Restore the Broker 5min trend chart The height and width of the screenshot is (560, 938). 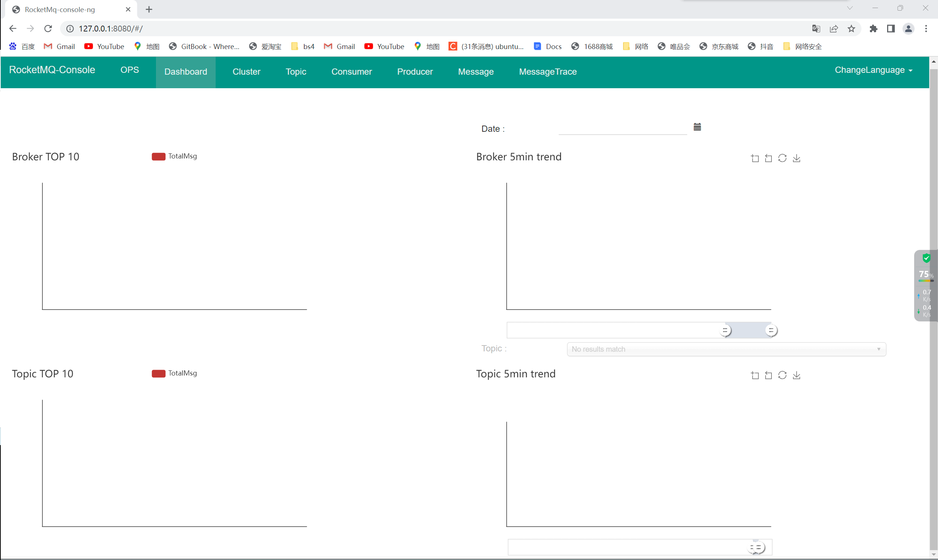click(782, 158)
